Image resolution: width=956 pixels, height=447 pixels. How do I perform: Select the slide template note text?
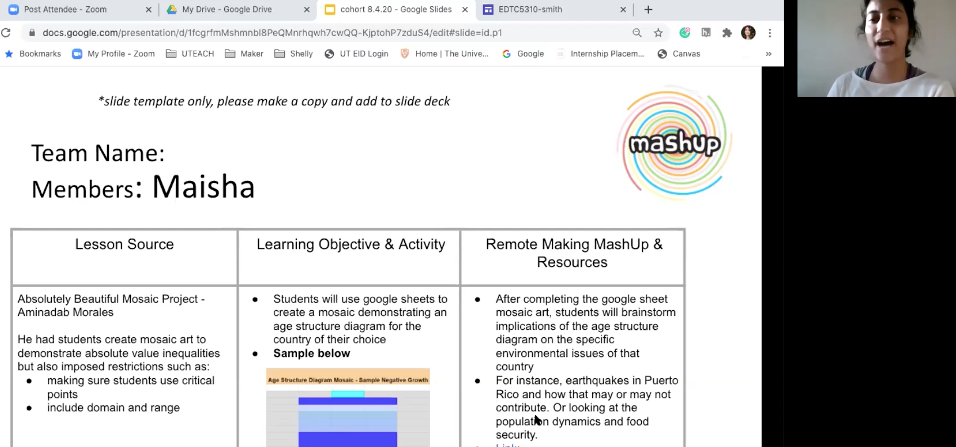(x=274, y=101)
